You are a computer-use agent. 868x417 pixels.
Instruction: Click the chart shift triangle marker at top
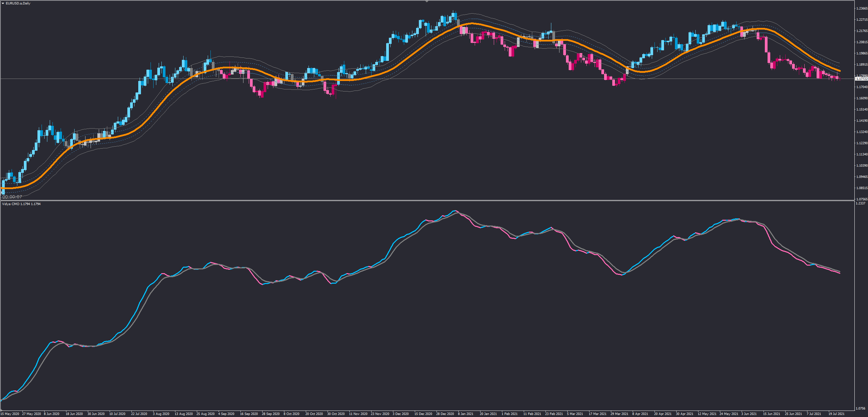[x=427, y=1]
